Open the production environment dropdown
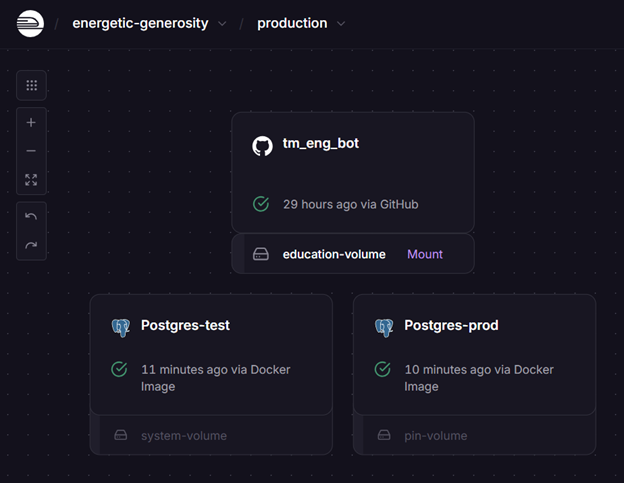The height and width of the screenshot is (483, 624). 341,23
